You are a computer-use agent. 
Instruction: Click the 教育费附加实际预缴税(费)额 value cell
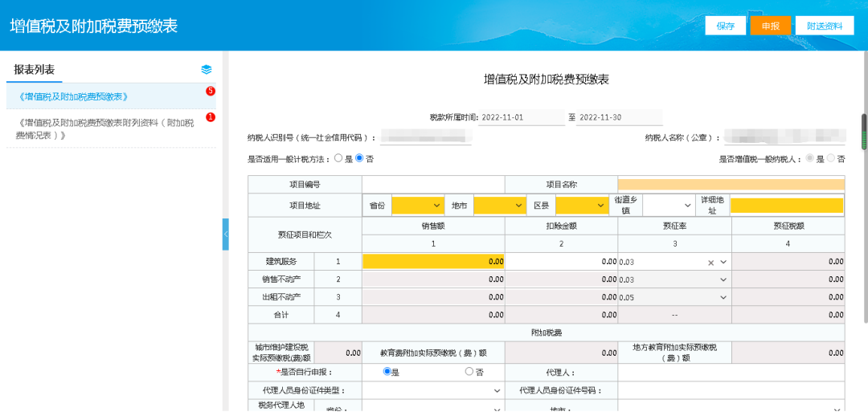click(561, 353)
